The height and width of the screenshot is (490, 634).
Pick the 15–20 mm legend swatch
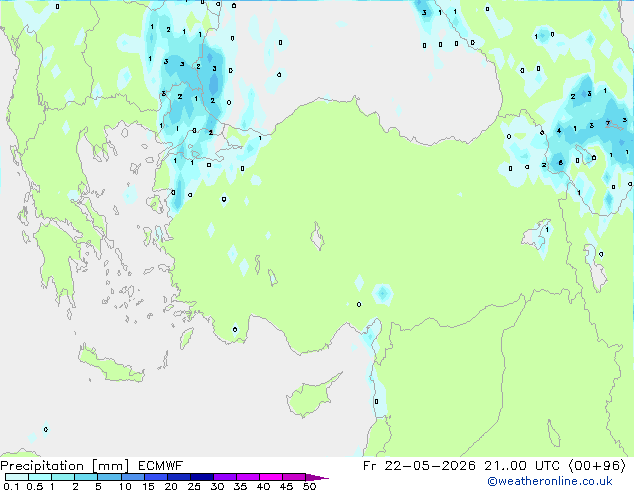pos(156,477)
